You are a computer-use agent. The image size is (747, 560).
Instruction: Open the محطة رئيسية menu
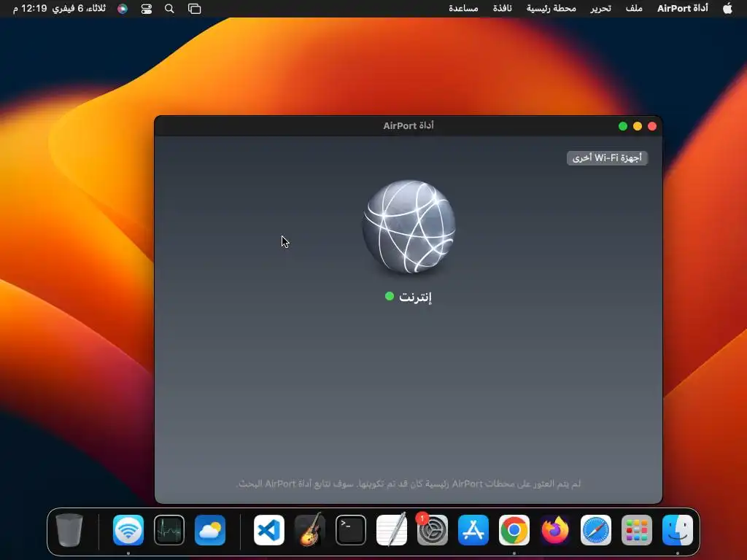coord(551,9)
